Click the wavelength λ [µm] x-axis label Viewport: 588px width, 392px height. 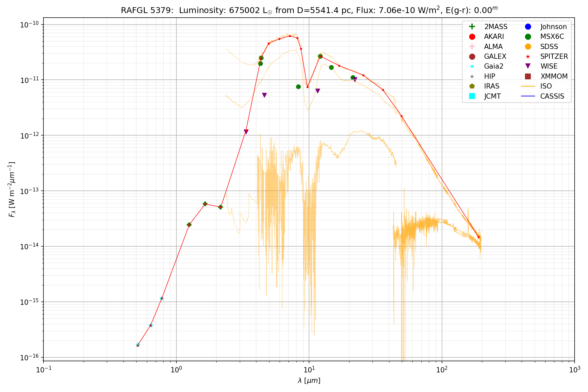pos(309,381)
